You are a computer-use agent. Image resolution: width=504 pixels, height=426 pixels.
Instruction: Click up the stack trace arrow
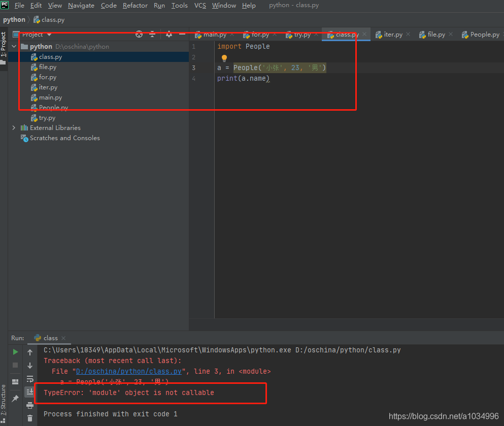tap(30, 352)
